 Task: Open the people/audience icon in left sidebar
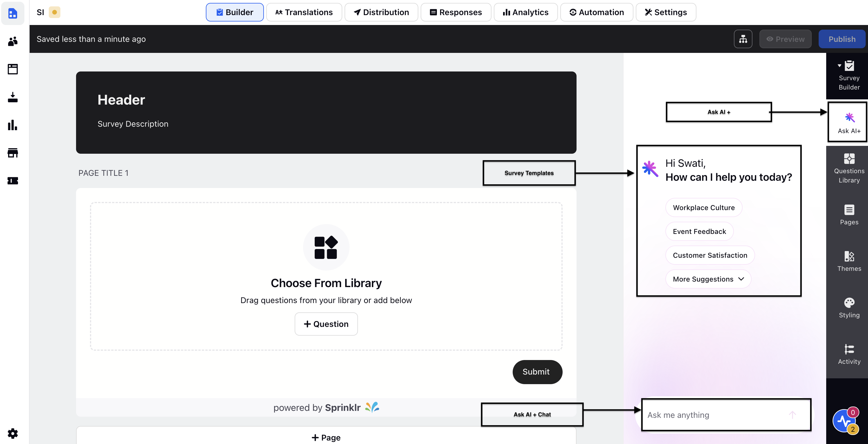click(13, 41)
